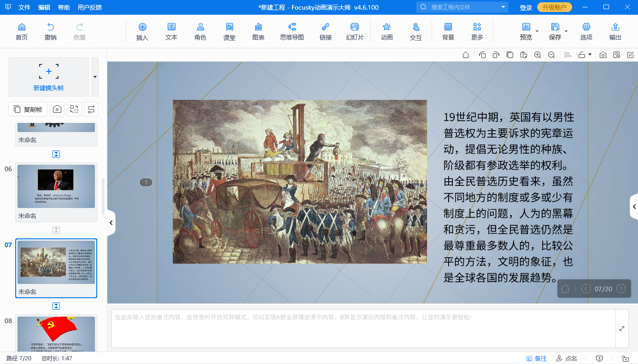Toggle the 备注 notes panel
Image resolution: width=638 pixels, height=364 pixels.
(537, 358)
